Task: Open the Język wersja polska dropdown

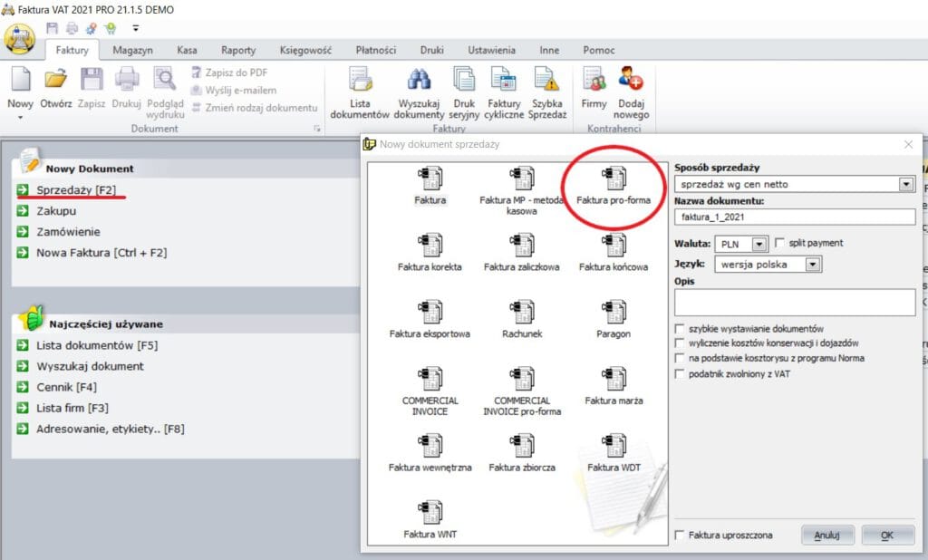Action: (812, 266)
